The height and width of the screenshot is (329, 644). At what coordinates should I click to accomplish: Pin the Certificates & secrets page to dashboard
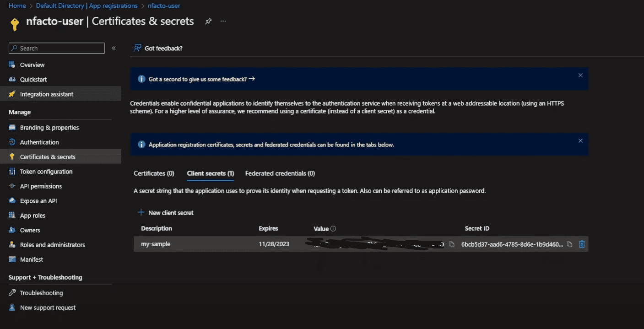pyautogui.click(x=208, y=21)
